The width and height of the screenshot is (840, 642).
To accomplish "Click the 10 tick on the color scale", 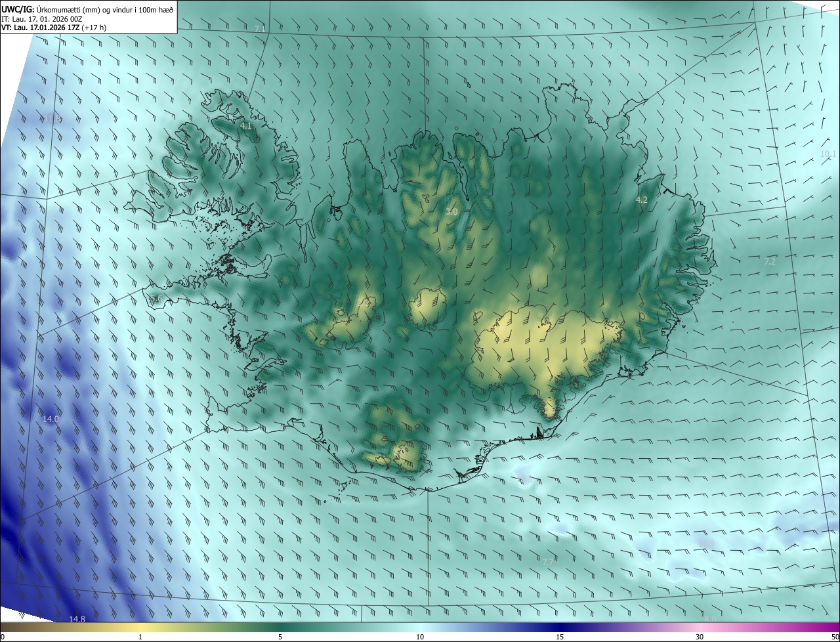I will [420, 637].
